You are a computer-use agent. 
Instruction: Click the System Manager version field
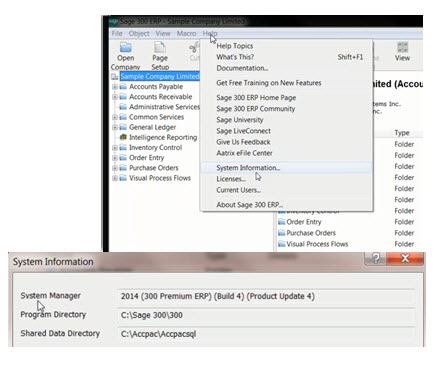click(266, 296)
